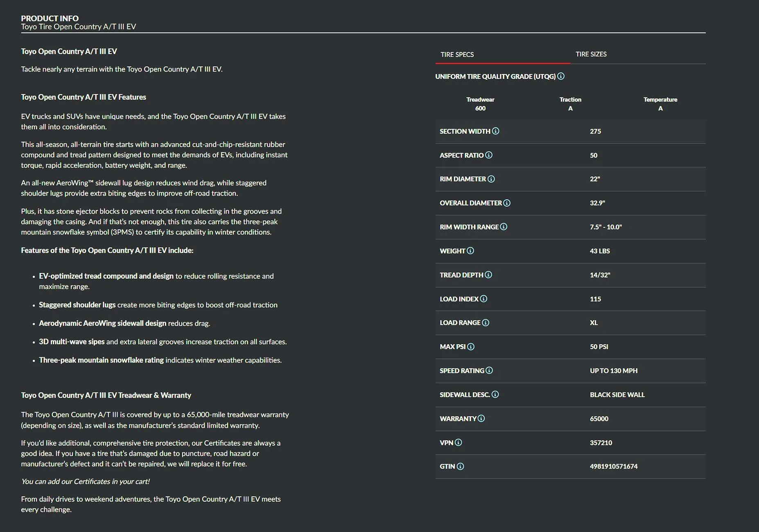Click the Three-peak mountain snowflake rating bullet

click(160, 360)
